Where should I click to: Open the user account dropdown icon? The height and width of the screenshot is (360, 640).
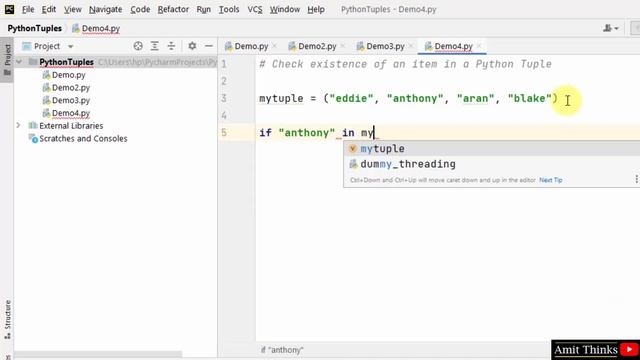click(611, 28)
